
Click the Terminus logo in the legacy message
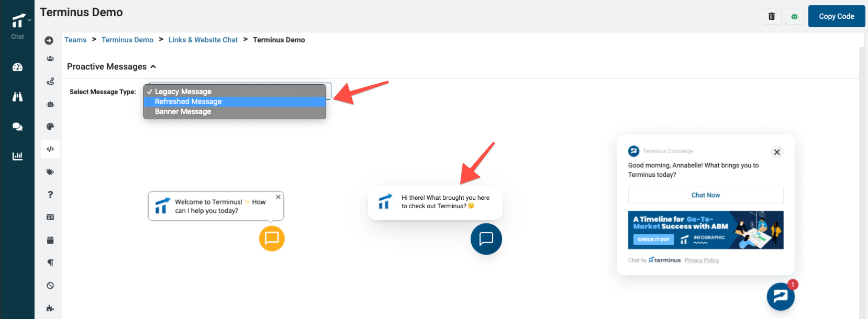(x=163, y=206)
